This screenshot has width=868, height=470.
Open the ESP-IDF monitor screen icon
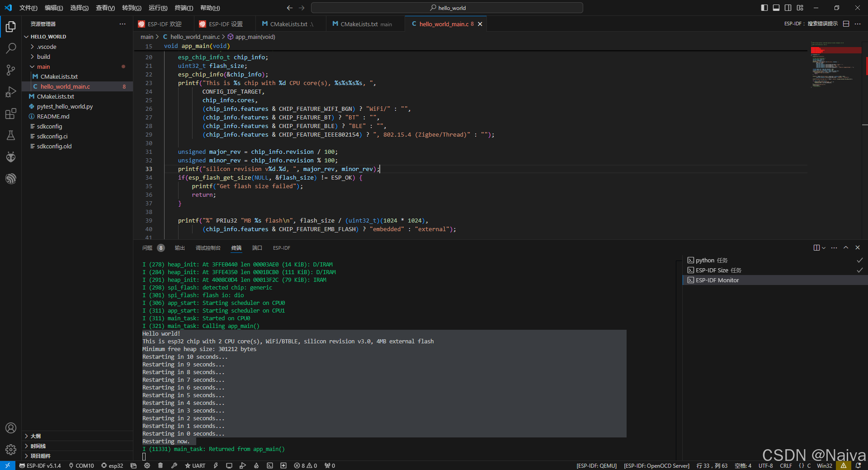tap(229, 465)
